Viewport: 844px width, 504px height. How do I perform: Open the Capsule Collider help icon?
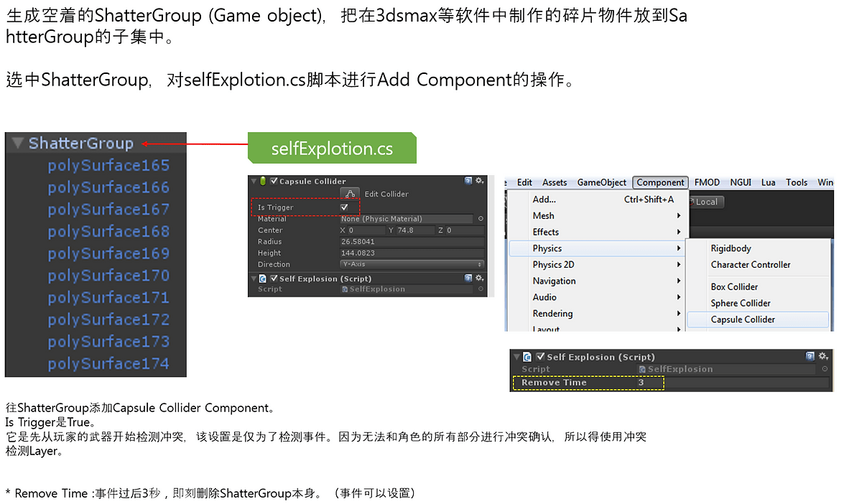(468, 182)
